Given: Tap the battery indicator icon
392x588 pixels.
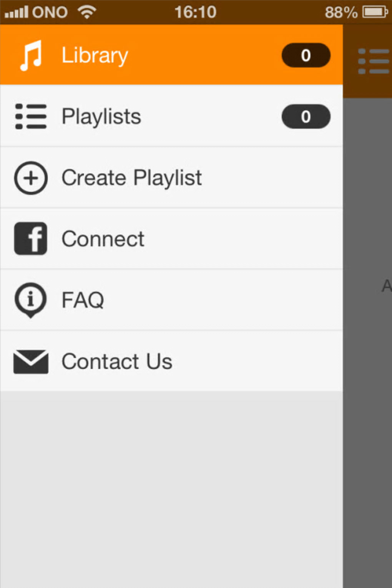Looking at the screenshot, I should click(375, 12).
